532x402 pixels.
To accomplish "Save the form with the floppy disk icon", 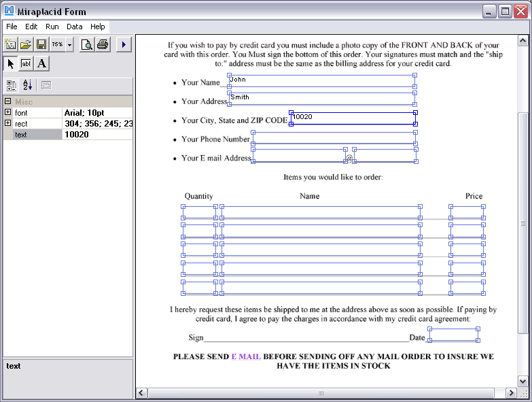I will point(41,45).
